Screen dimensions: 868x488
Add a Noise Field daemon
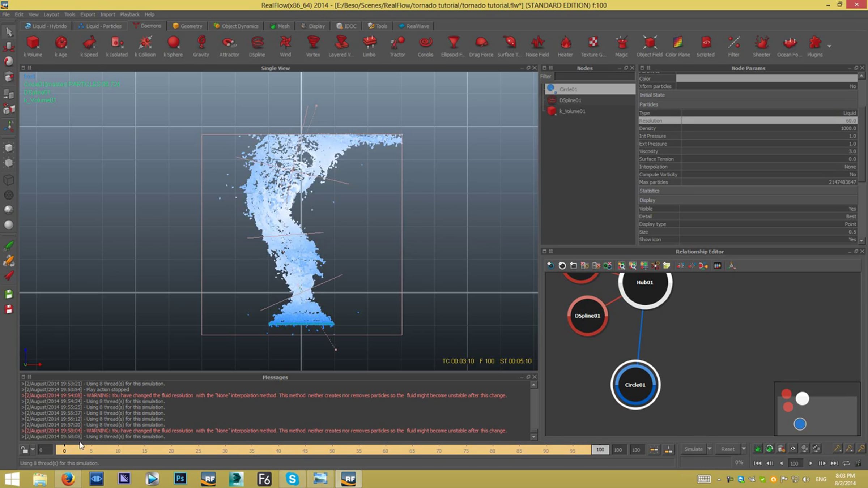tap(537, 46)
